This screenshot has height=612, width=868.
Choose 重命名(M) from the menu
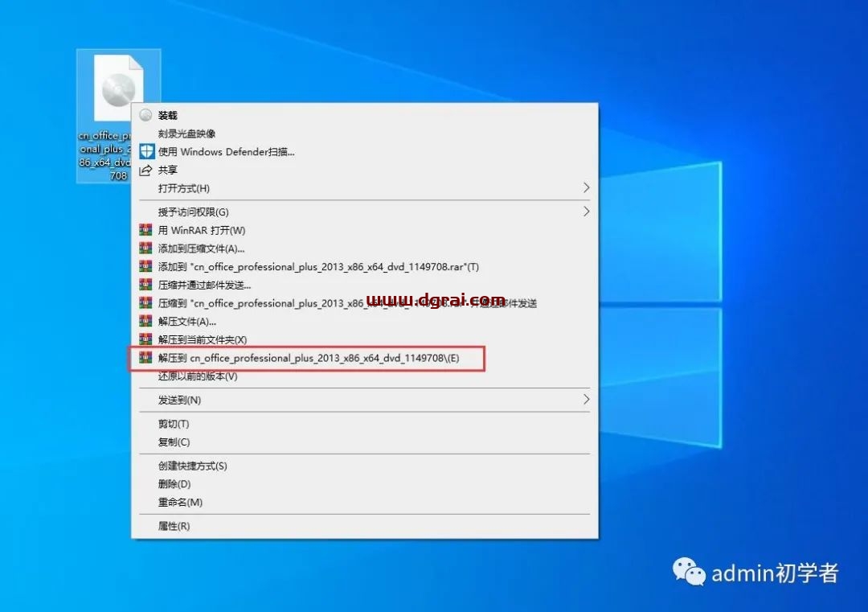[x=365, y=503]
